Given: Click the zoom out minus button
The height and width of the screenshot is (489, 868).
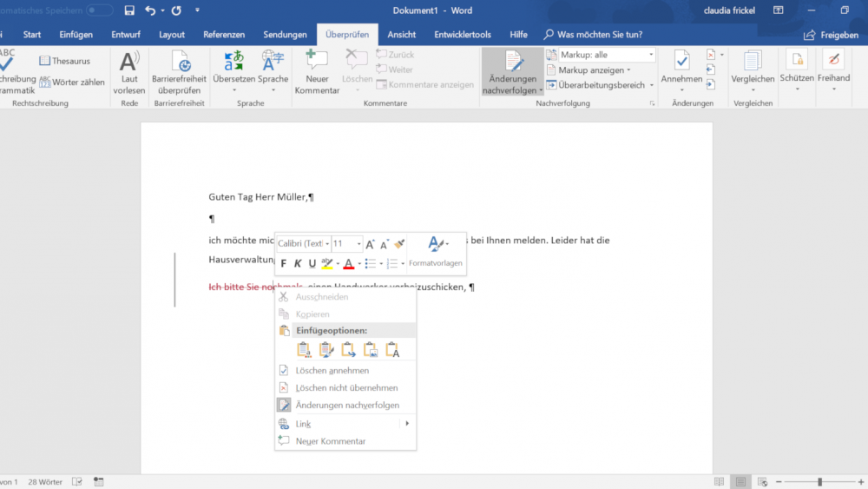Looking at the screenshot, I should tap(779, 482).
